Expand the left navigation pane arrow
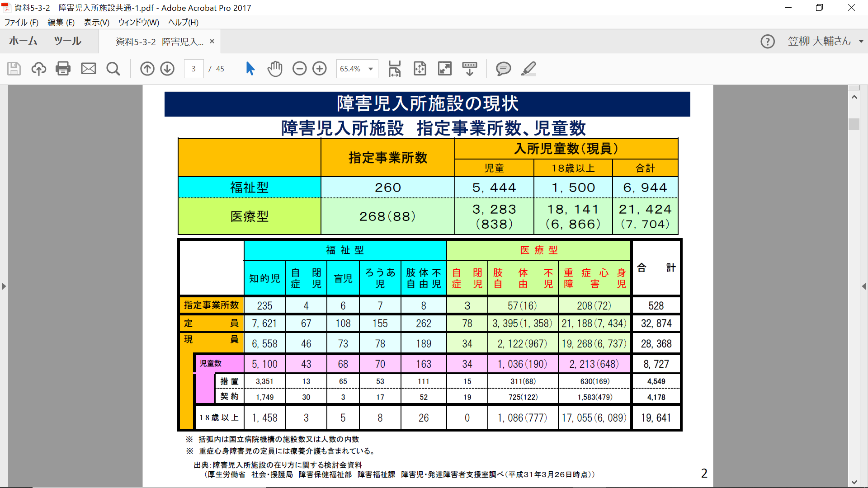 [x=4, y=286]
